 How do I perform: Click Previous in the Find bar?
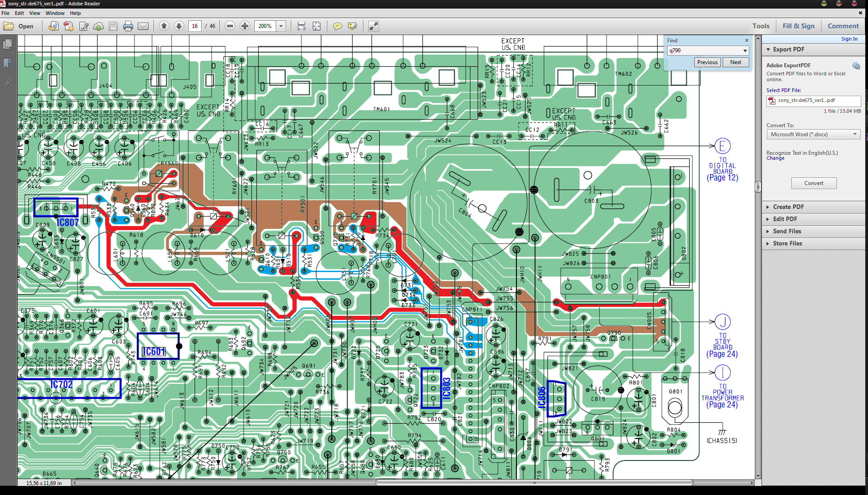(707, 62)
